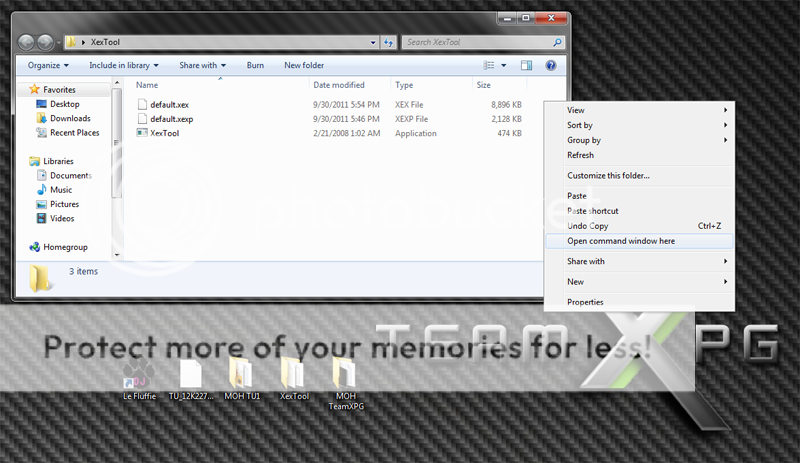Toggle the preview pane icon
This screenshot has height=463, width=800.
pyautogui.click(x=526, y=66)
